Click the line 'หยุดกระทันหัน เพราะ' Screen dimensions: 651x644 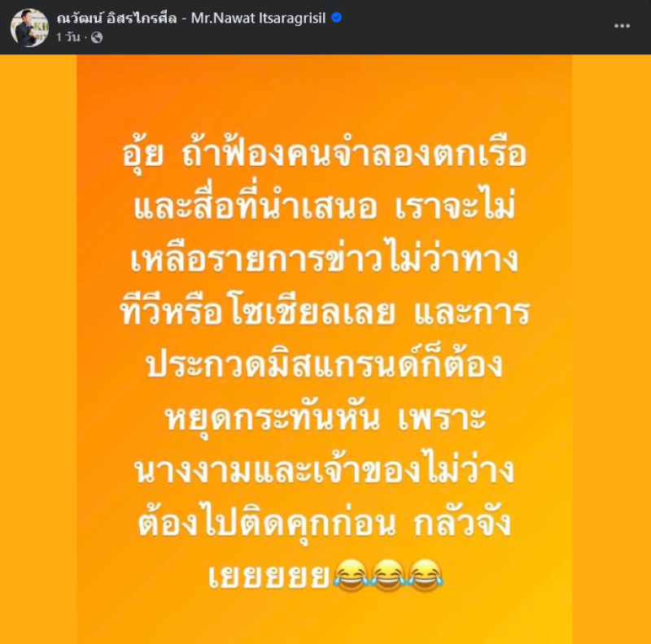pyautogui.click(x=325, y=416)
